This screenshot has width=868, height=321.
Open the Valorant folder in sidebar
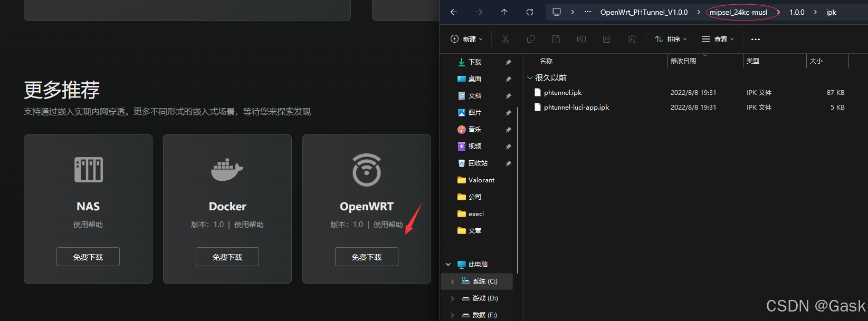(x=481, y=180)
